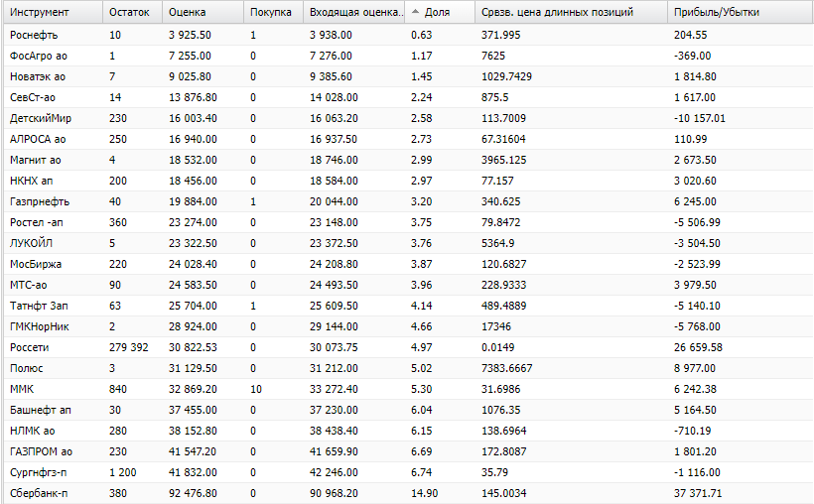Click the Срвзв. цена длинных позиций header

(x=571, y=12)
